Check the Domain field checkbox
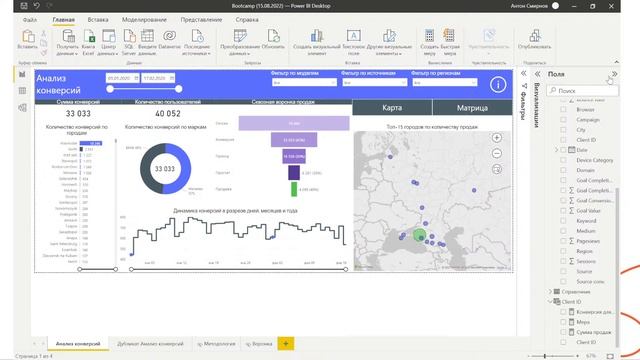 point(563,170)
